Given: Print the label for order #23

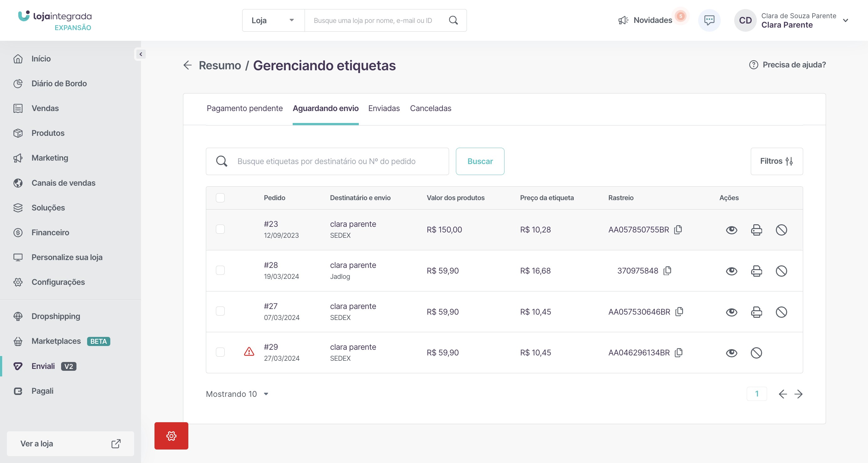Looking at the screenshot, I should point(756,230).
